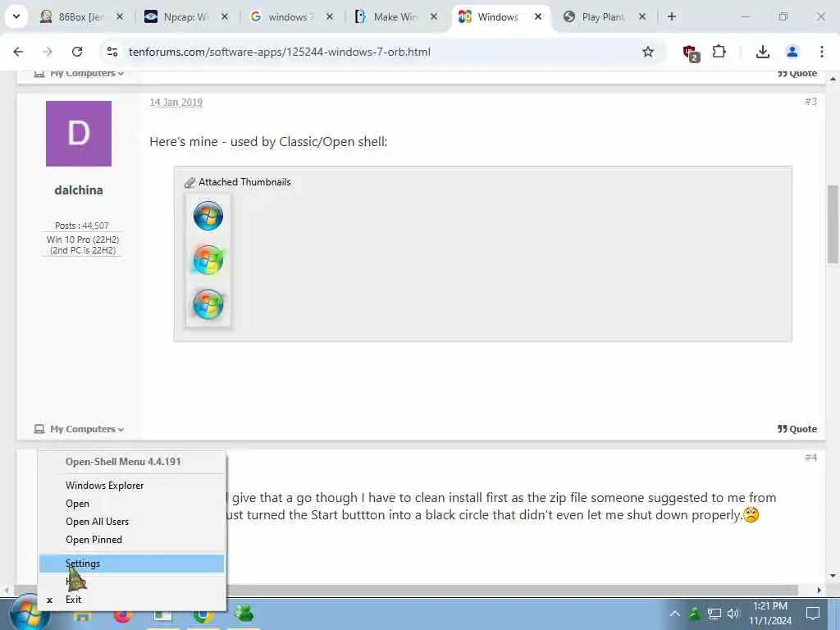The height and width of the screenshot is (630, 840).
Task: Open the Extensions puzzle menu
Action: [x=719, y=52]
